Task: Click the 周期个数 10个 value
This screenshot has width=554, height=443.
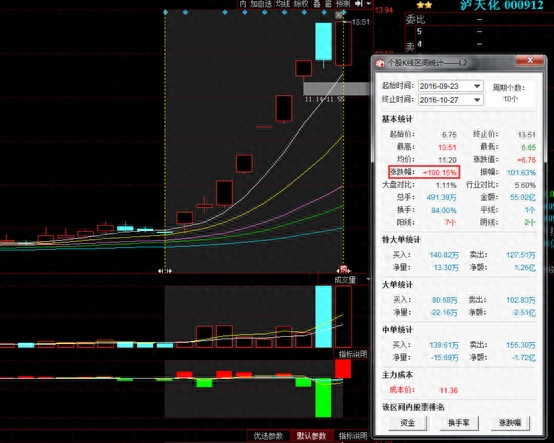Action: click(510, 99)
